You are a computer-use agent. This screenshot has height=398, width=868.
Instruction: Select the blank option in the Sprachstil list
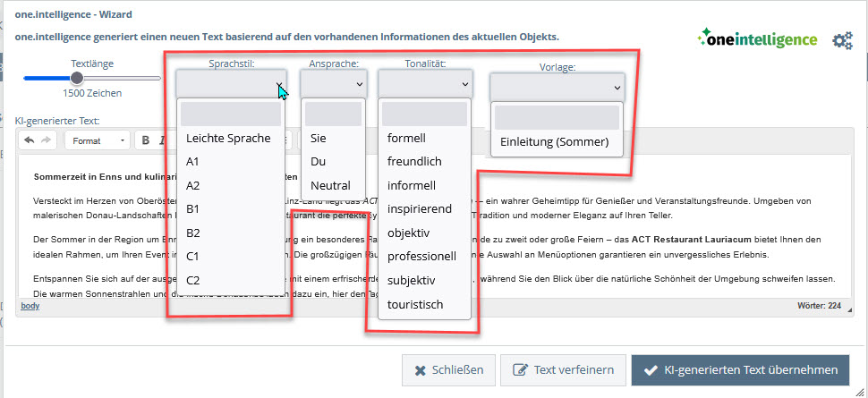[x=231, y=114]
